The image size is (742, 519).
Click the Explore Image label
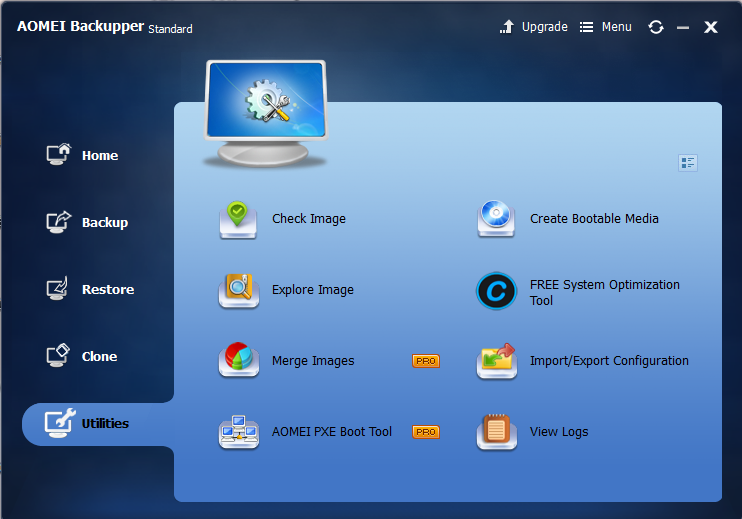point(313,290)
